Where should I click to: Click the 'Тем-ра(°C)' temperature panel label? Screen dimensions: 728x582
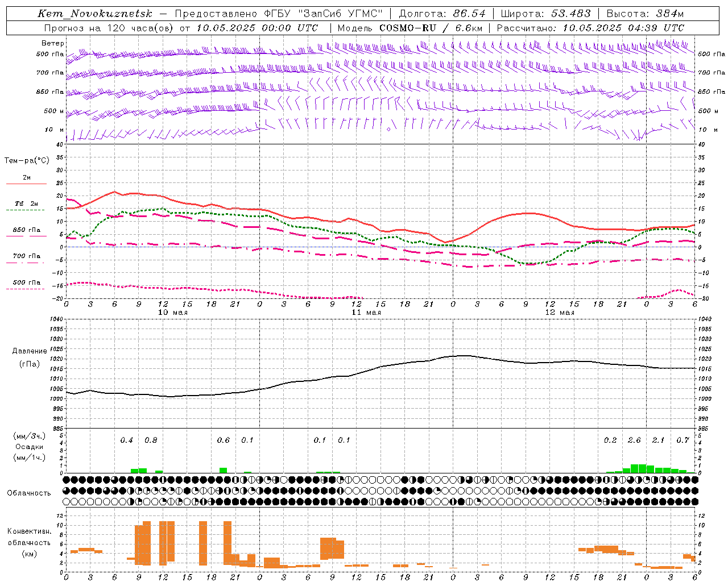pyautogui.click(x=27, y=161)
